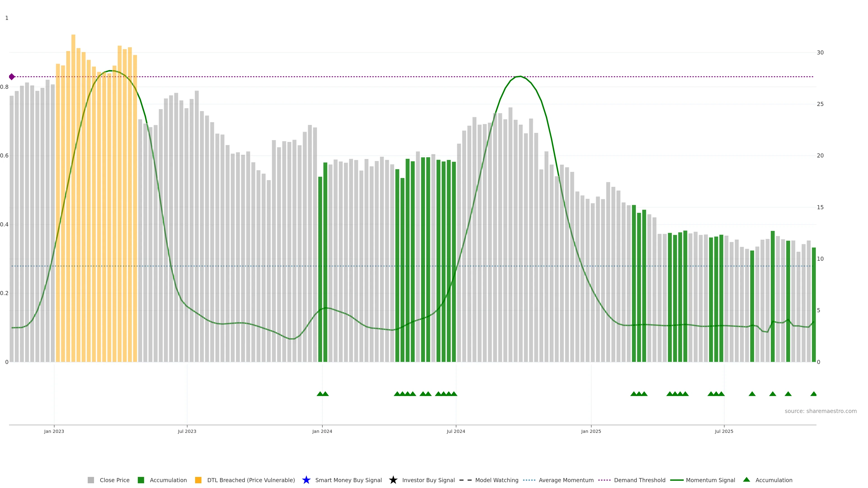868x488 pixels.
Task: Click the purple diamond Demand Threshold marker
Action: [12, 77]
